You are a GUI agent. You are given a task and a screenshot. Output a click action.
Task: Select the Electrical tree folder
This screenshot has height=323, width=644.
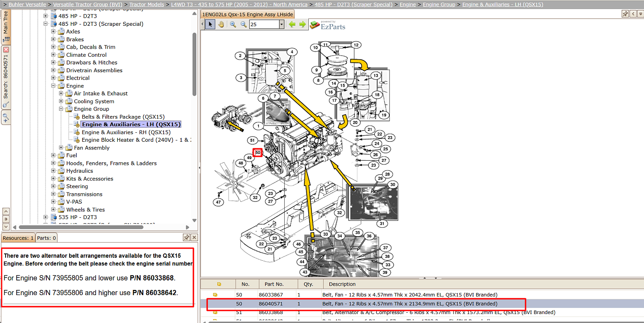tap(78, 78)
